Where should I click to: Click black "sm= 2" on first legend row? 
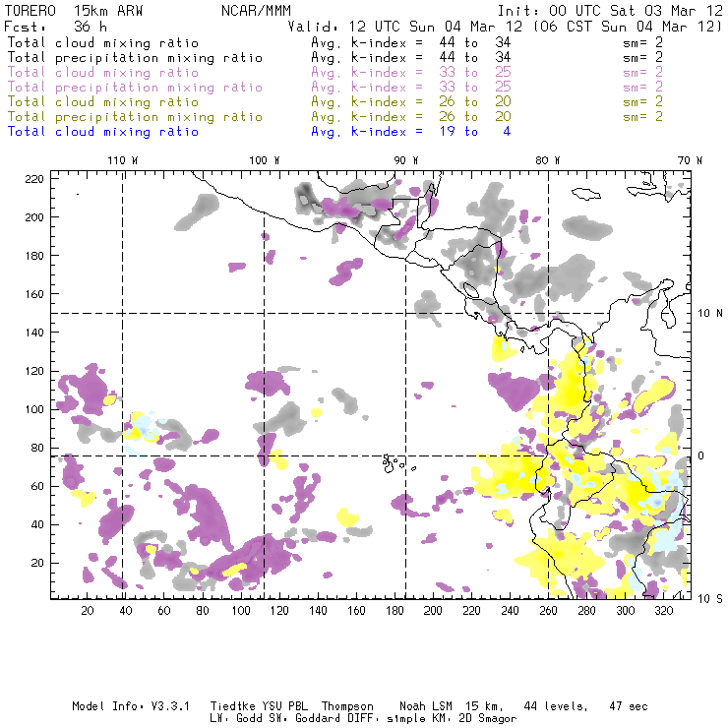tap(643, 43)
